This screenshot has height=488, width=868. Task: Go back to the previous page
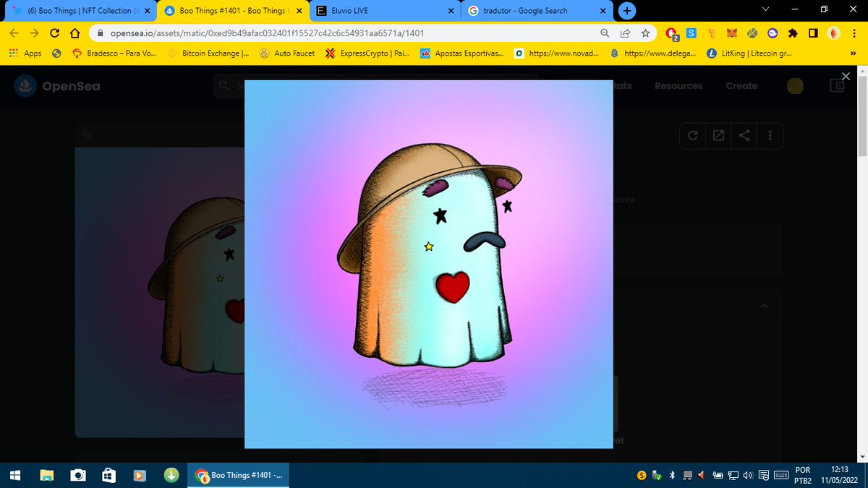pyautogui.click(x=14, y=33)
